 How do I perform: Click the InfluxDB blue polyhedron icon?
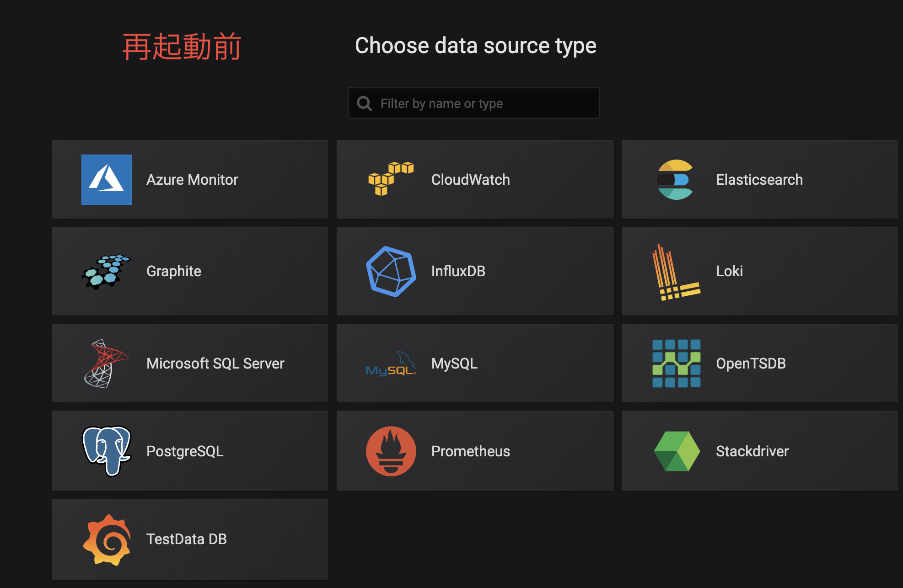(x=391, y=272)
